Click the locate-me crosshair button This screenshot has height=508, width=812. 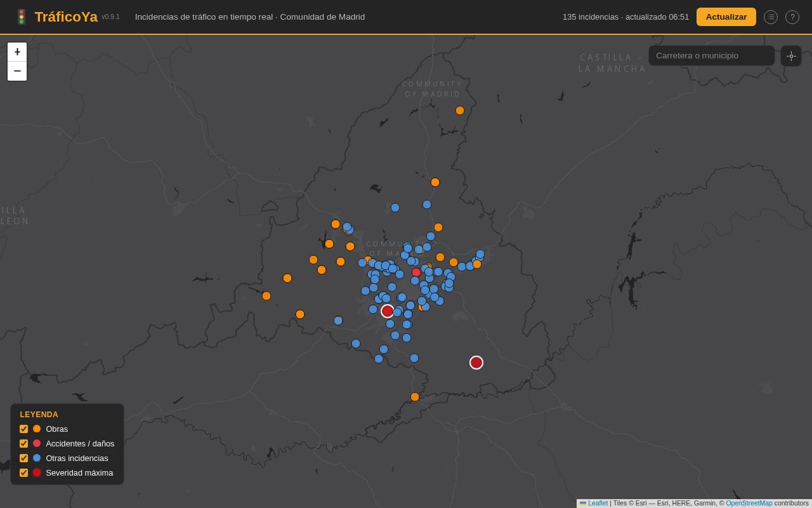[791, 56]
